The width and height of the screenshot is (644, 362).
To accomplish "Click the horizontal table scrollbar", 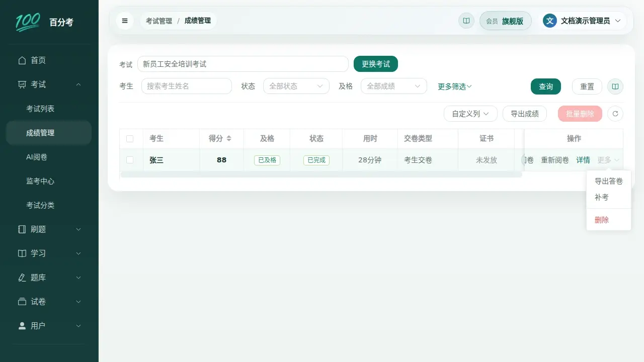I will coord(321,174).
